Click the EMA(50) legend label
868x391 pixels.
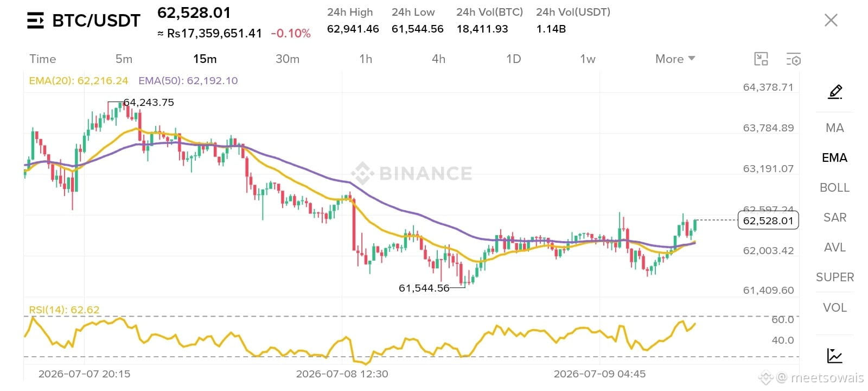click(188, 81)
